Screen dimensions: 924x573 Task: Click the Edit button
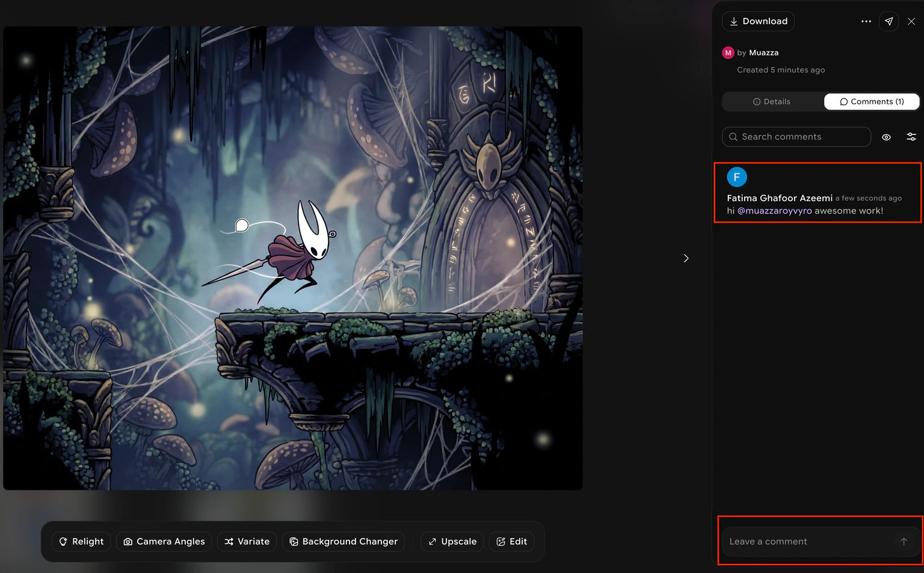click(x=512, y=542)
